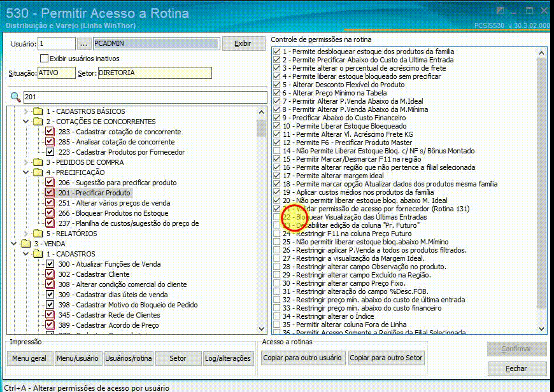Image resolution: width=554 pixels, height=392 pixels.
Task: Select 309 - Cadastrar dias úteis de venda
Action: [113, 295]
